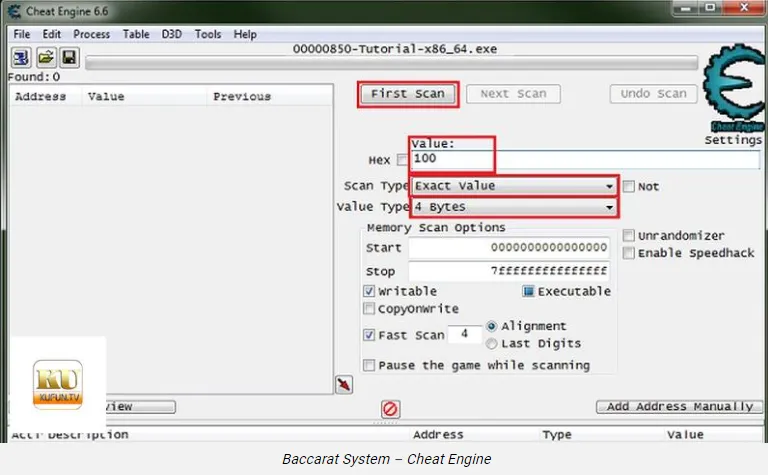Click the Settings label
768x475 pixels.
tap(733, 140)
